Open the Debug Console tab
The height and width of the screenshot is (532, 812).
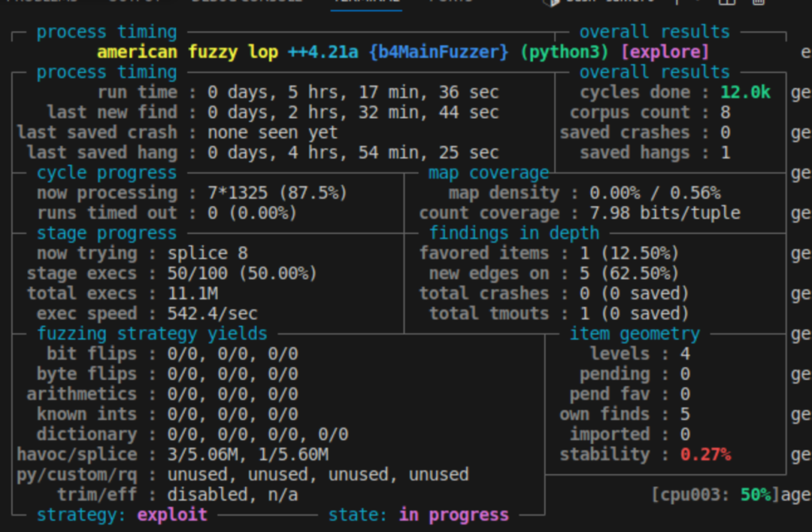(x=246, y=2)
